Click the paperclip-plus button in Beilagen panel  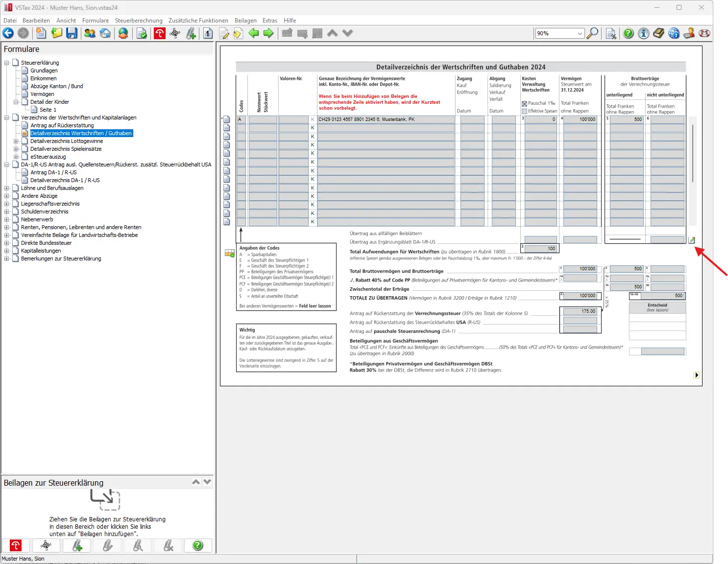tap(77, 545)
